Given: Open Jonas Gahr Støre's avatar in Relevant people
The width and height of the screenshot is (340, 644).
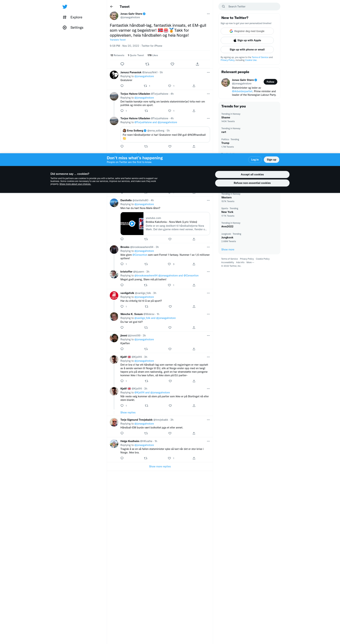Looking at the screenshot, I should coord(225,82).
